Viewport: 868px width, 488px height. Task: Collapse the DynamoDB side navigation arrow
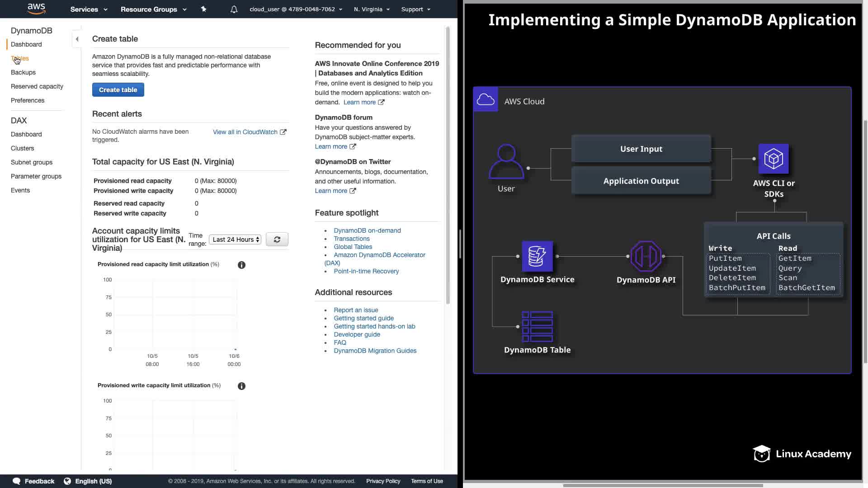pos(77,39)
